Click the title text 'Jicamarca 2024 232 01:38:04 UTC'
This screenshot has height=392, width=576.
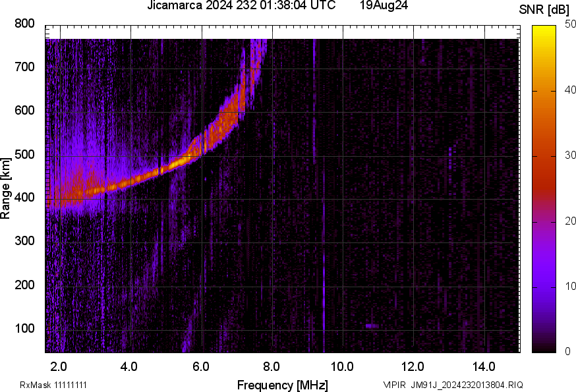click(241, 5)
